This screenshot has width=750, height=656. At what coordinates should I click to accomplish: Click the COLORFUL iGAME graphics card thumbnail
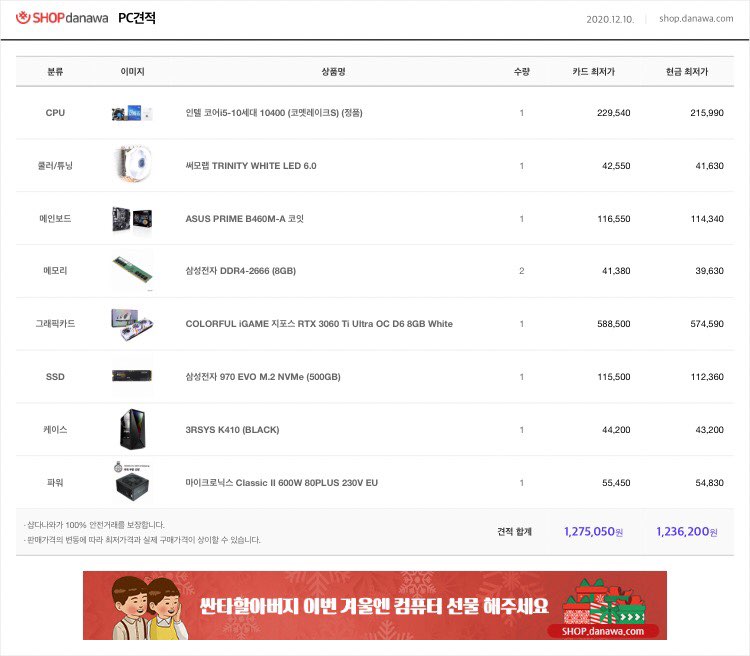pyautogui.click(x=132, y=324)
